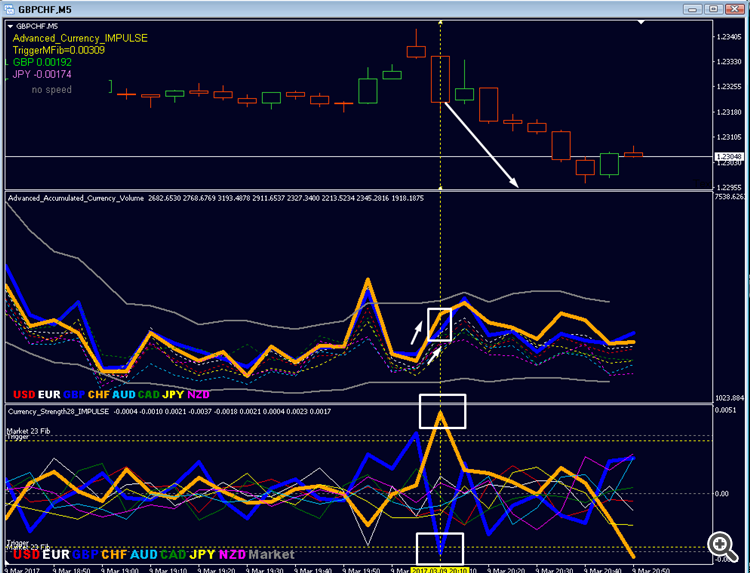This screenshot has width=750, height=573.
Task: Click the GBP 0.00192 value label
Action: pyautogui.click(x=42, y=62)
